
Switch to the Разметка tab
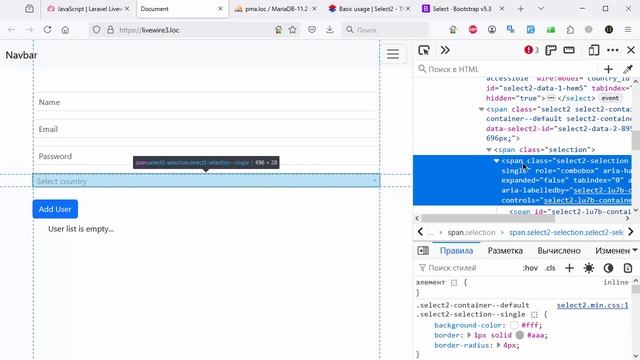point(505,251)
